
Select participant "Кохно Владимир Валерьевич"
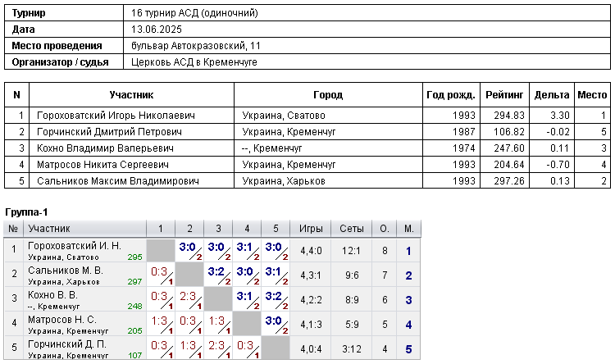point(105,148)
